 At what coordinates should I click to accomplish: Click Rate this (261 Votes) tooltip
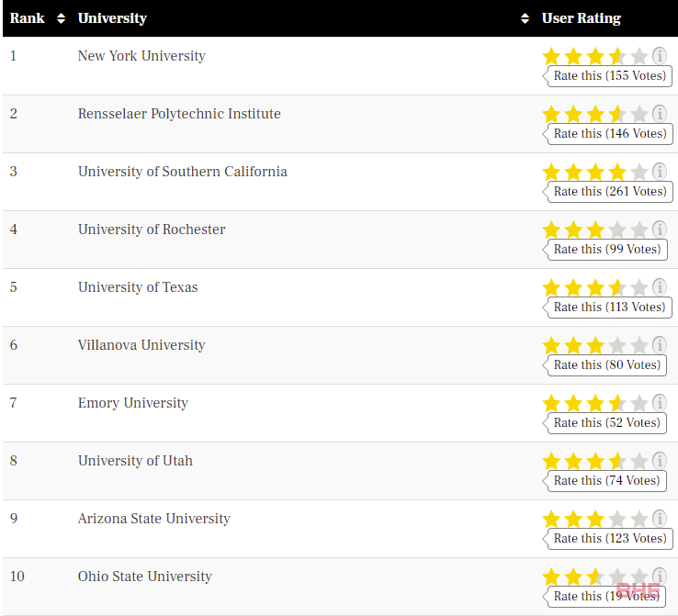click(610, 191)
